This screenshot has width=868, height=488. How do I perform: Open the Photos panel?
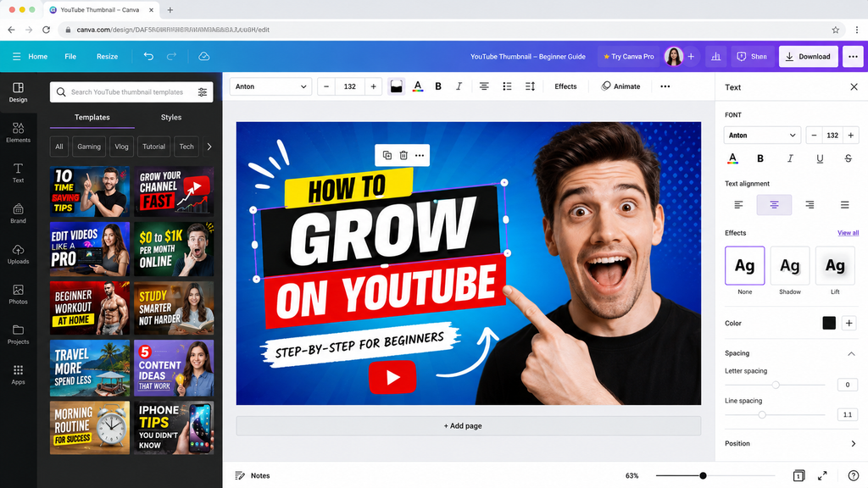[x=18, y=294]
